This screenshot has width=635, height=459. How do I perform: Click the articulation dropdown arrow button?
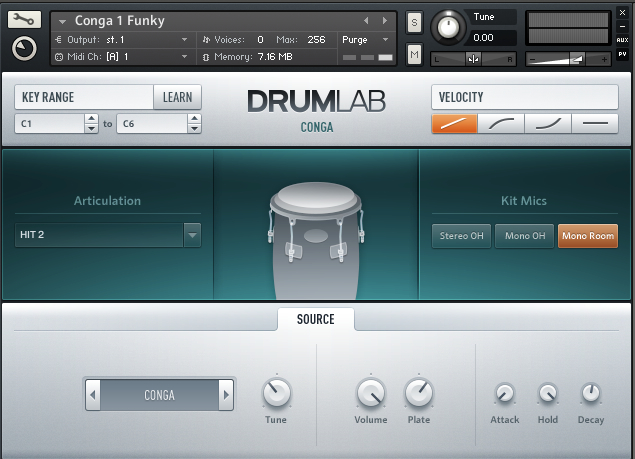click(192, 235)
